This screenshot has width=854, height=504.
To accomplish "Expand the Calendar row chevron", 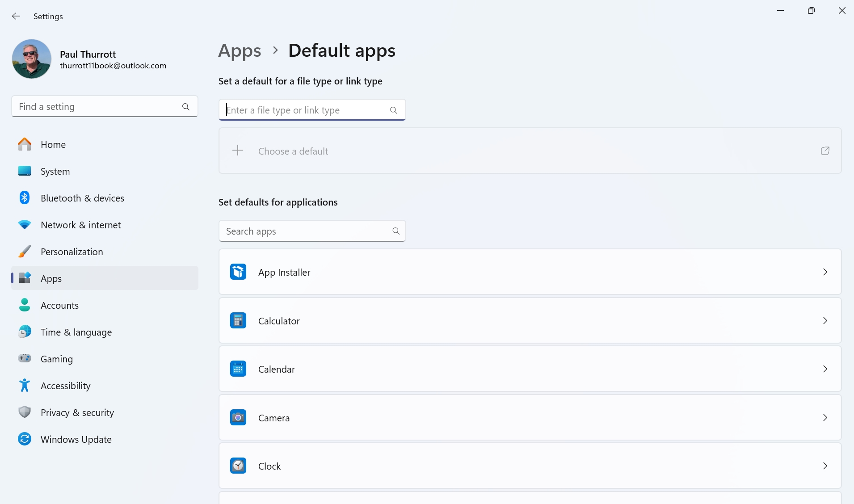I will point(825,369).
